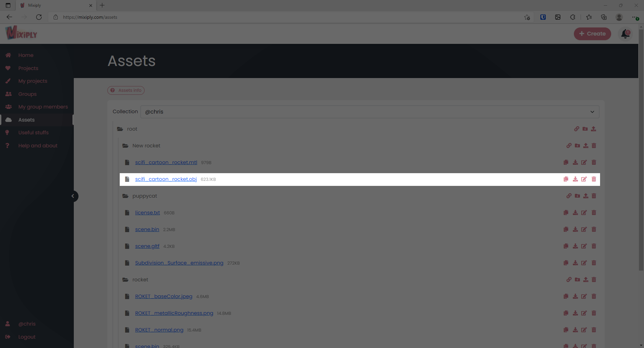Screen dimensions: 644x348
Task: Edit scifi_cartoon_rocket.mtl
Action: [584, 162]
